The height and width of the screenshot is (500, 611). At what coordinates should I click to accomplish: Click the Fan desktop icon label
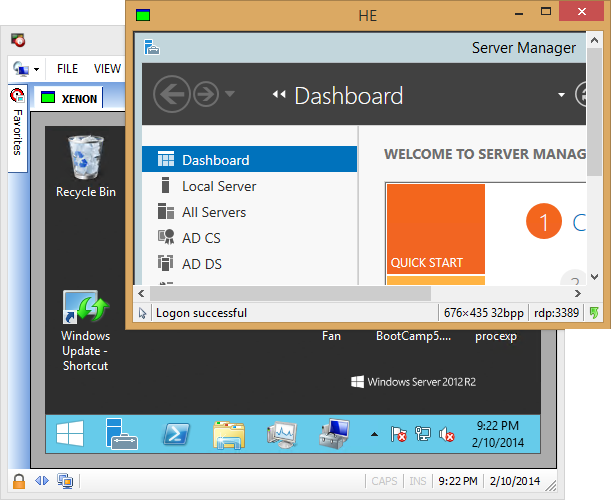(331, 336)
